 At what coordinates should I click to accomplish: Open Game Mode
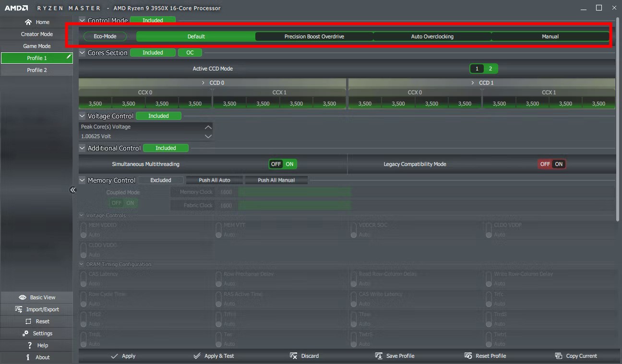(37, 46)
